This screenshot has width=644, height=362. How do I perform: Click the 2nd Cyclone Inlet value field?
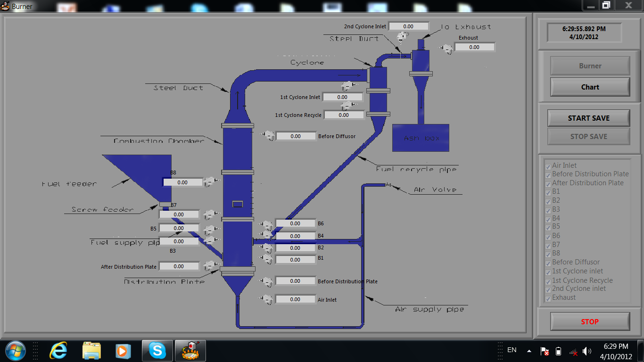point(408,26)
